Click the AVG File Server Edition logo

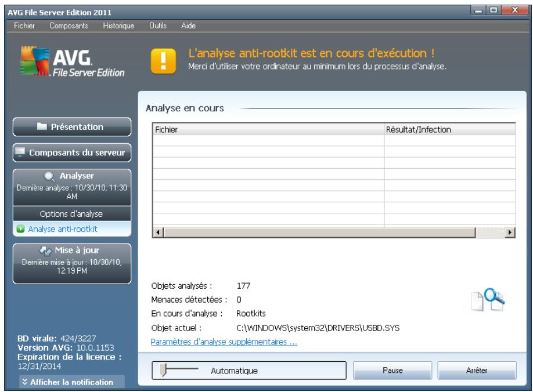(x=72, y=61)
